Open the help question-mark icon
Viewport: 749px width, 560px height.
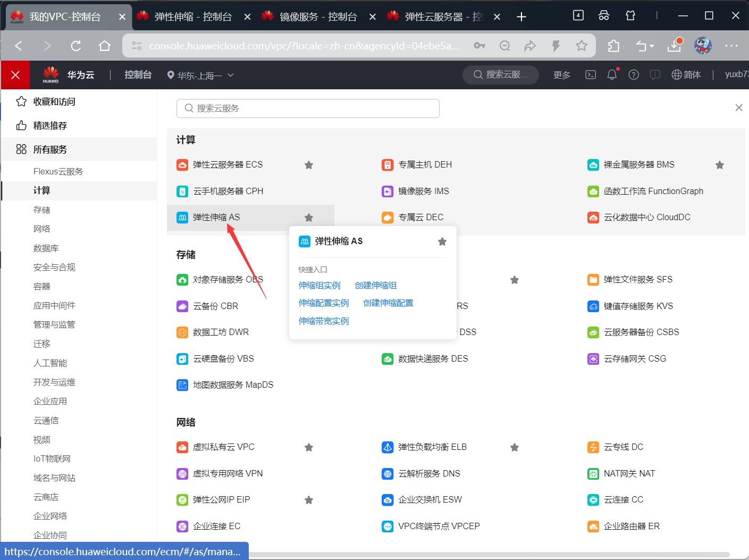coord(634,75)
